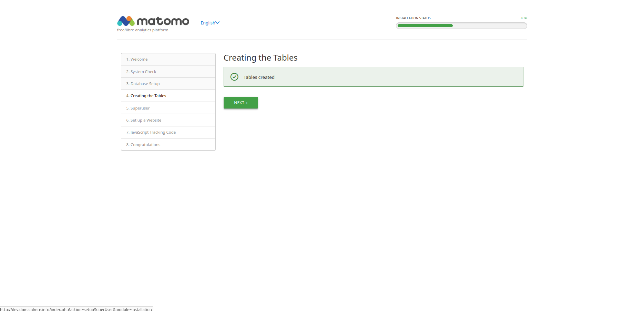The width and height of the screenshot is (644, 311).
Task: Select the Creating the Tables step
Action: pyautogui.click(x=146, y=96)
